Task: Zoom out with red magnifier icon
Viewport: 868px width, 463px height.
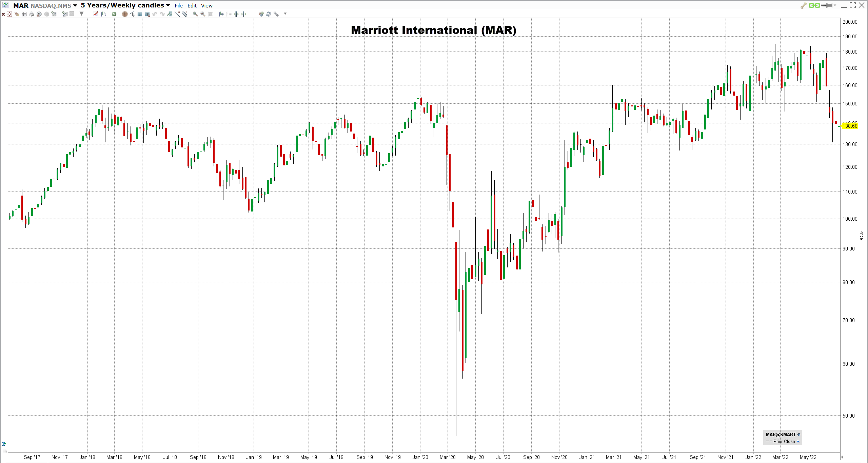Action: (203, 14)
